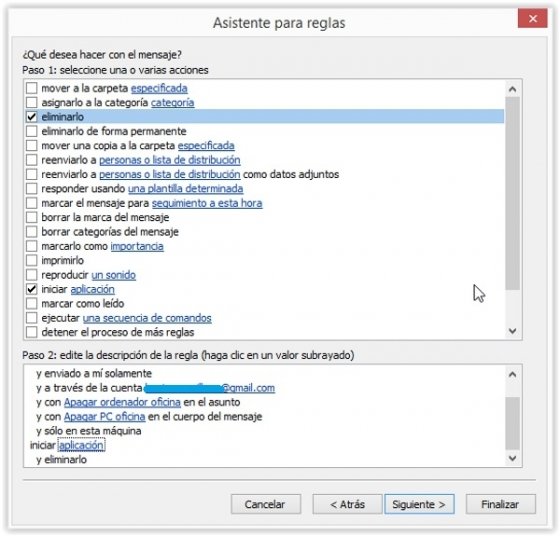Click 'personas o lista' link before 'como datos adjuntos'
Viewport: 560px width, 536px height.
pyautogui.click(x=170, y=174)
